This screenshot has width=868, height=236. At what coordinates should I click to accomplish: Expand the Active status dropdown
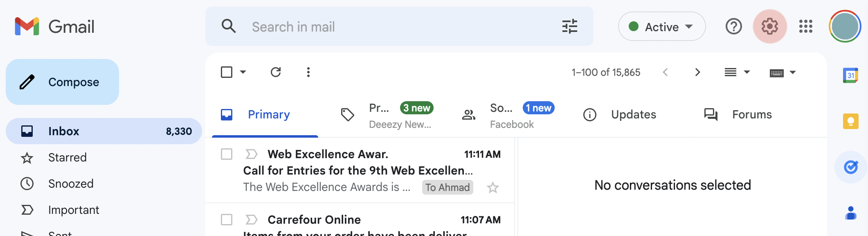click(x=661, y=27)
